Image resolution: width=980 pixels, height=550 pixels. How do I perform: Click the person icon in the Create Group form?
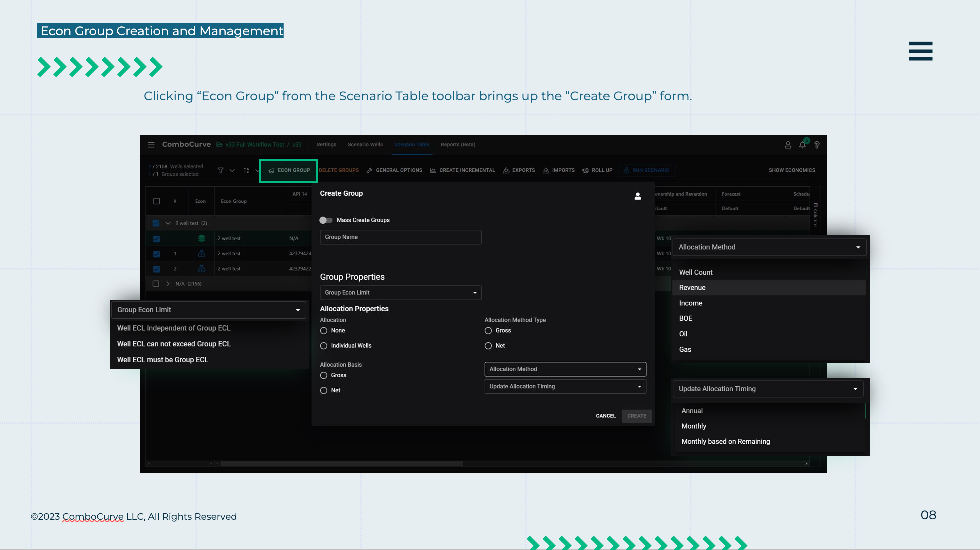pyautogui.click(x=638, y=196)
